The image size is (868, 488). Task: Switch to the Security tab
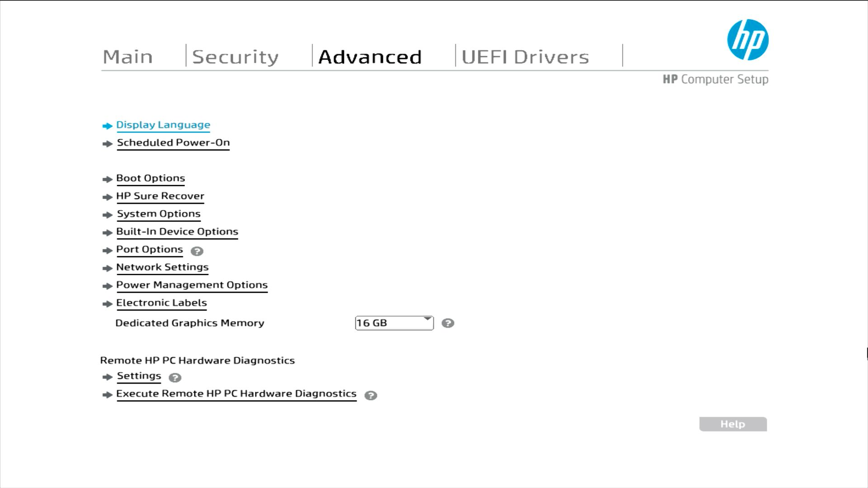(235, 57)
